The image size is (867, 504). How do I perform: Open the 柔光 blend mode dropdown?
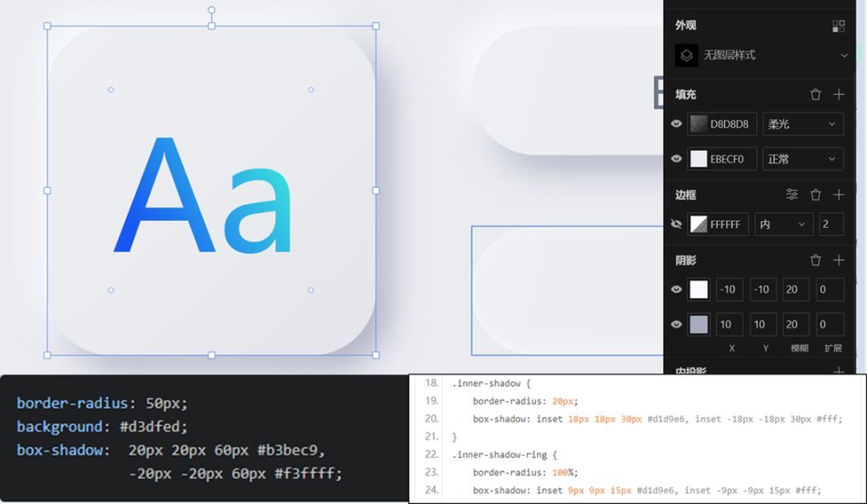pos(804,124)
